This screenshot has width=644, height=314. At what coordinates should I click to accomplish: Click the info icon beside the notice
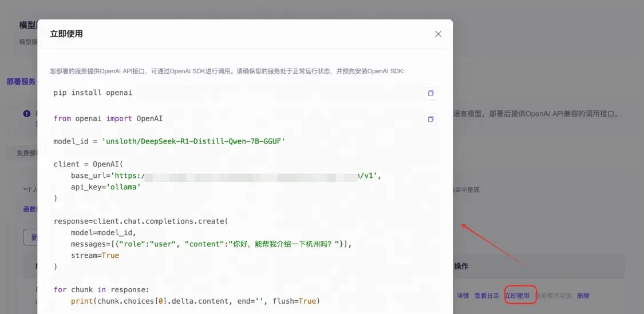[x=27, y=113]
